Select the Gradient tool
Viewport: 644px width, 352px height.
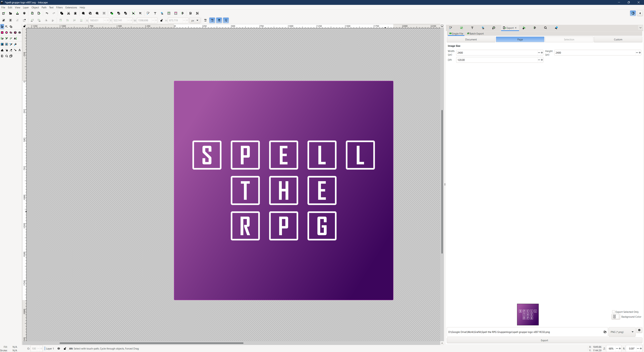2,44
